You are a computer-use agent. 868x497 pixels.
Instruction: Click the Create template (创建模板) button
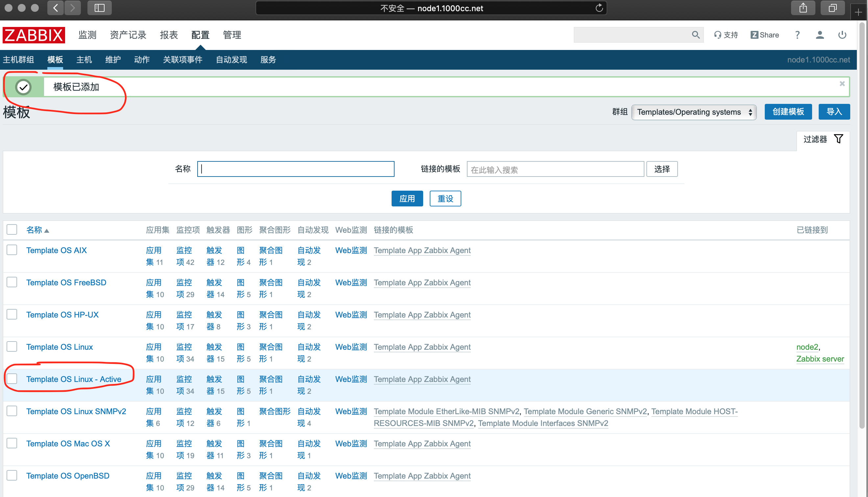click(787, 112)
